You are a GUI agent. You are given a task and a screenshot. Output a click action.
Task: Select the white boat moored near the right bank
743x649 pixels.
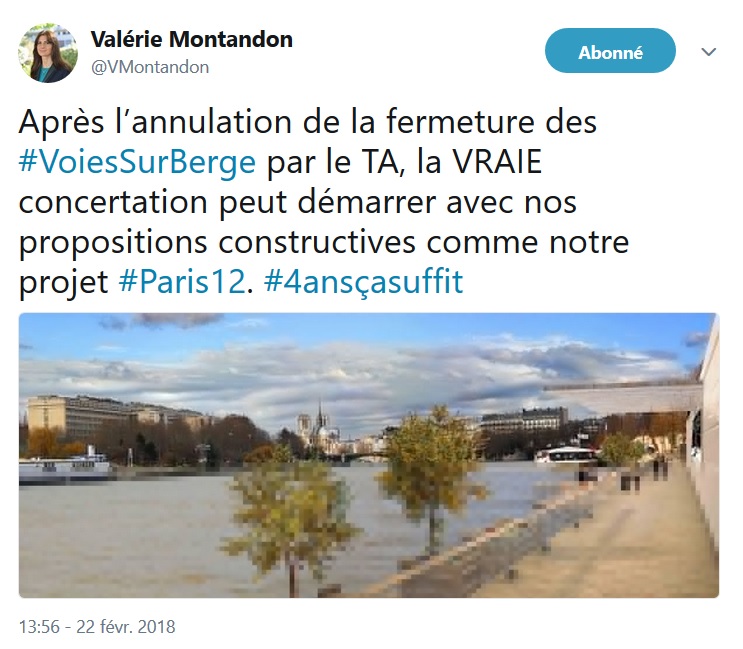[x=565, y=455]
